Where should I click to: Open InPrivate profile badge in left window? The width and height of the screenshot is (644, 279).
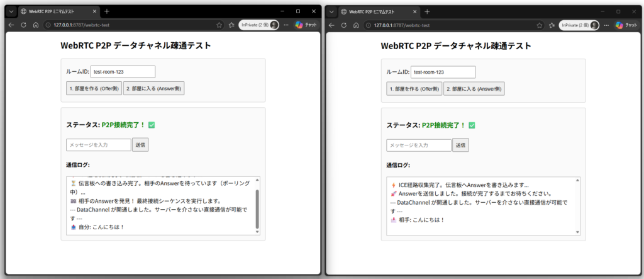pyautogui.click(x=258, y=25)
